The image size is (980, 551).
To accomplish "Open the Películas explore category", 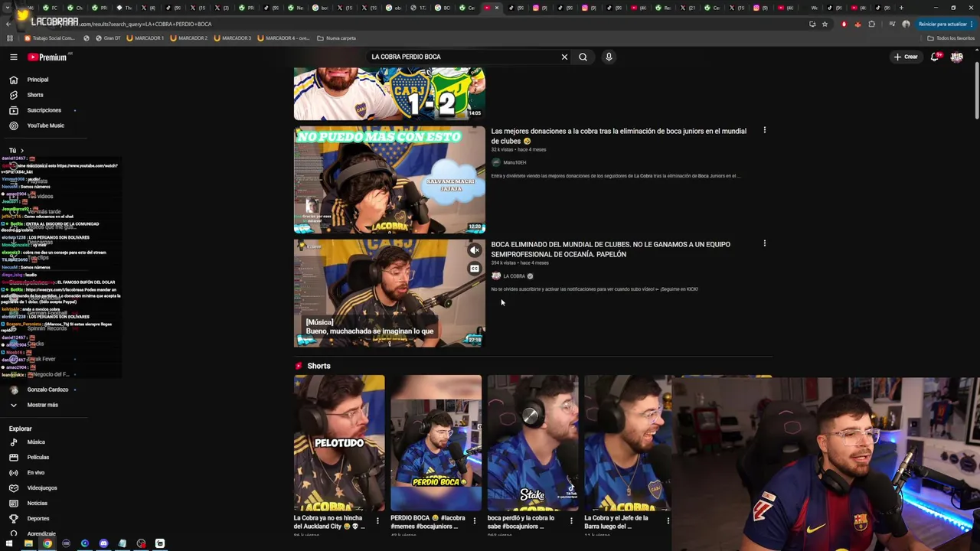I will 38,458.
